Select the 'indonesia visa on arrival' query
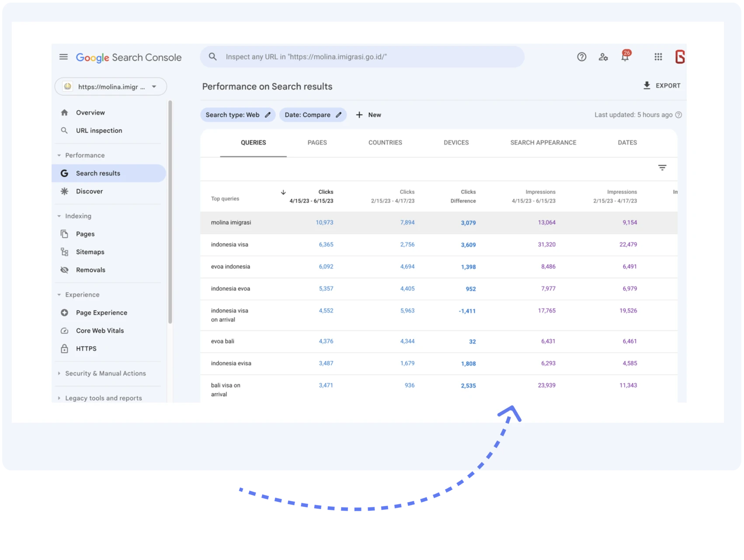The height and width of the screenshot is (560, 744). click(439, 315)
